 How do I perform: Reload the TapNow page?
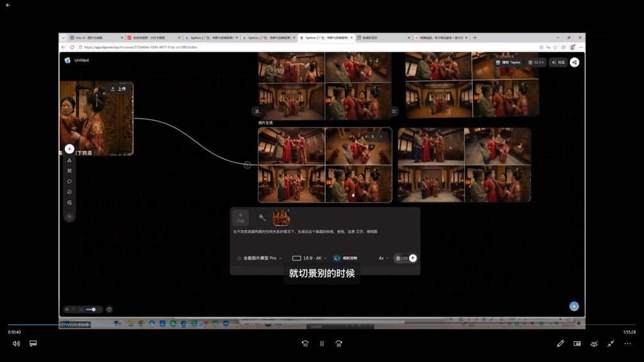pos(72,47)
